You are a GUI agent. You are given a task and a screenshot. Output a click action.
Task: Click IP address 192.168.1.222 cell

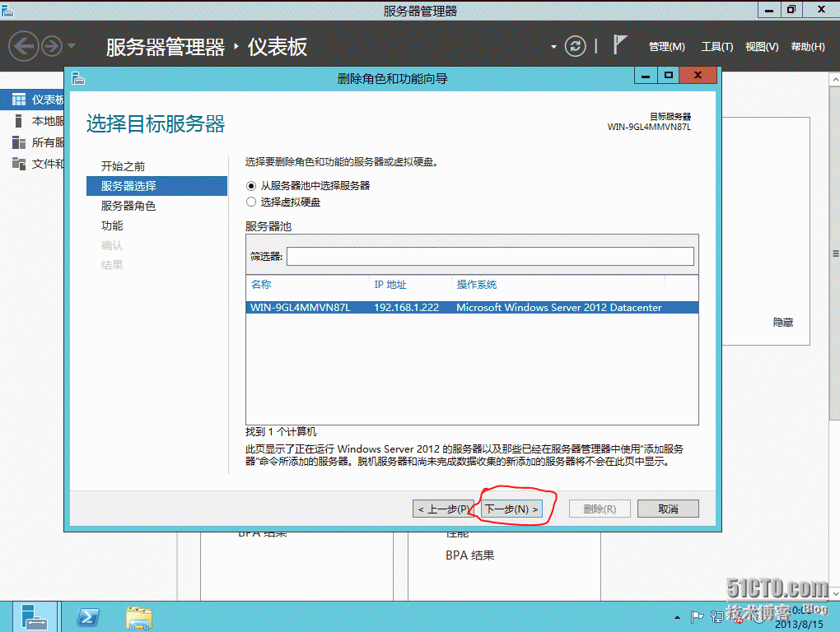(x=406, y=307)
